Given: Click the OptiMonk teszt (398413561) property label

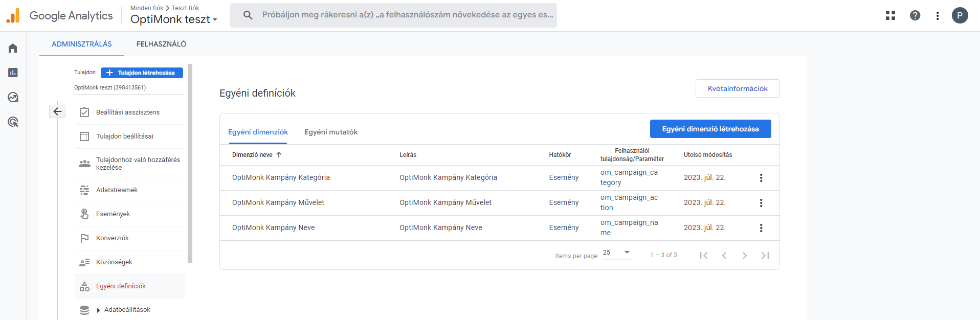Looking at the screenshot, I should (x=110, y=87).
